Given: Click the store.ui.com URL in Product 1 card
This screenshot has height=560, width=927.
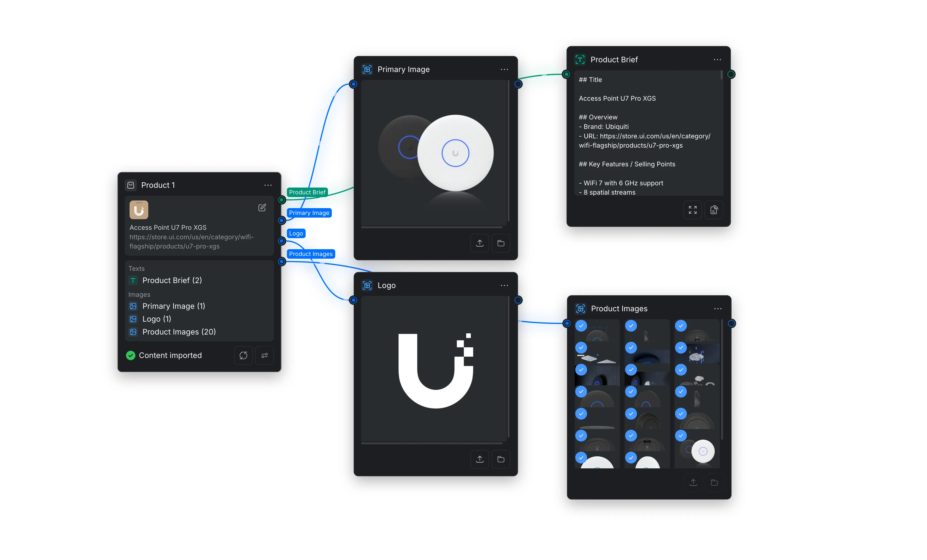Looking at the screenshot, I should (x=191, y=242).
